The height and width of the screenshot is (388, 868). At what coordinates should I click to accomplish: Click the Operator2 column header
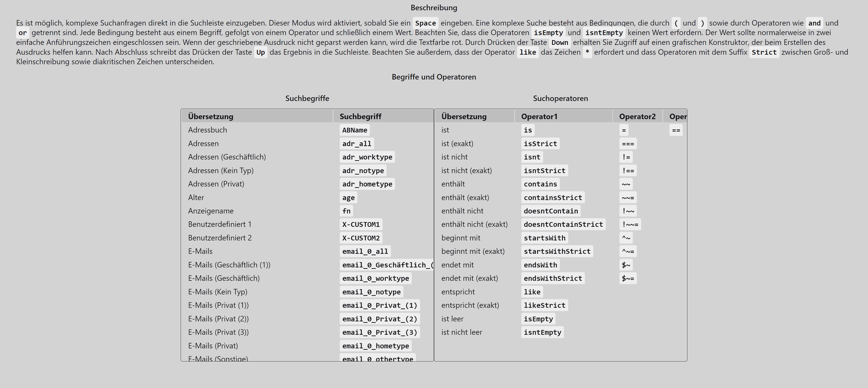pos(637,117)
